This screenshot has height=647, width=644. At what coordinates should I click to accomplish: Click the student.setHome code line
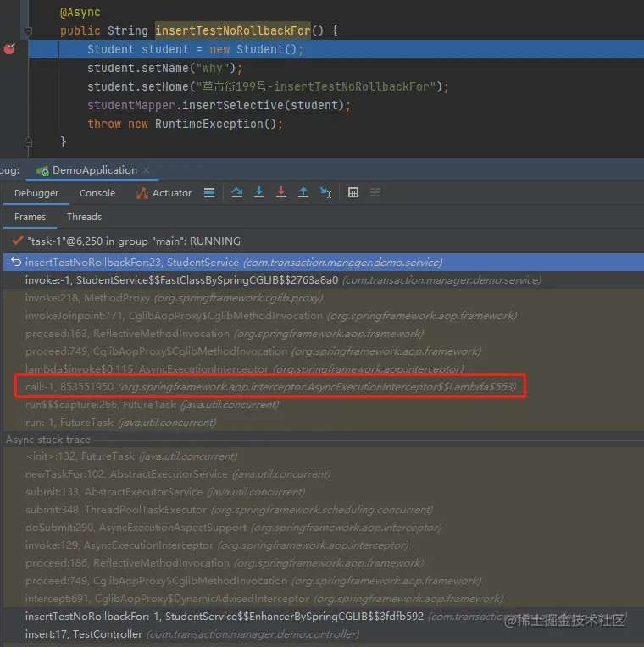point(268,86)
